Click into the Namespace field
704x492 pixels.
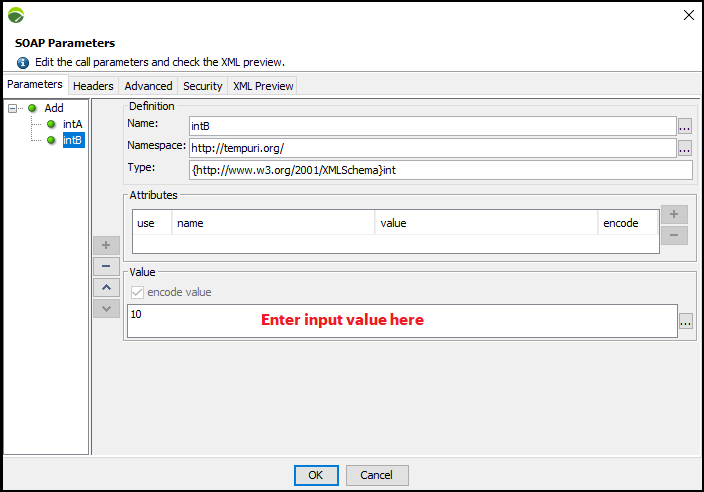click(433, 148)
